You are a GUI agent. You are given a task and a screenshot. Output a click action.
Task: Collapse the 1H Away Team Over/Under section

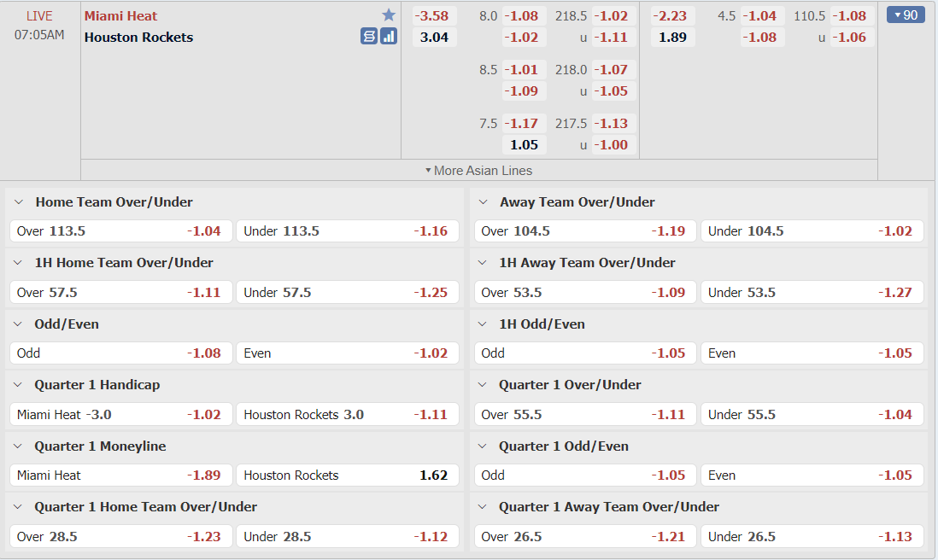[483, 263]
